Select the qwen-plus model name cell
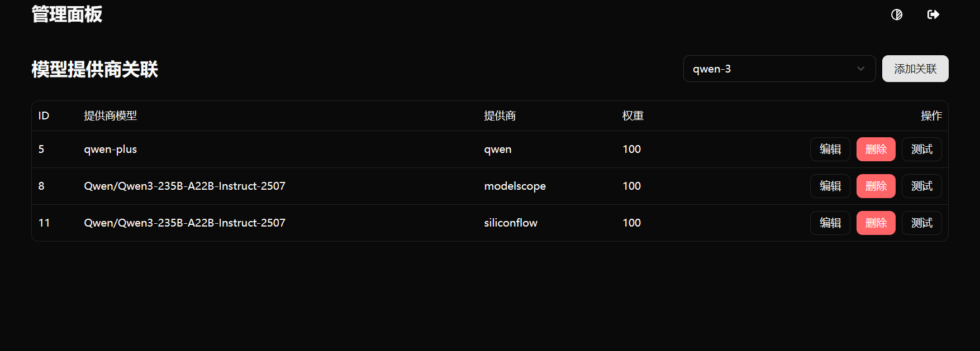 coord(111,150)
